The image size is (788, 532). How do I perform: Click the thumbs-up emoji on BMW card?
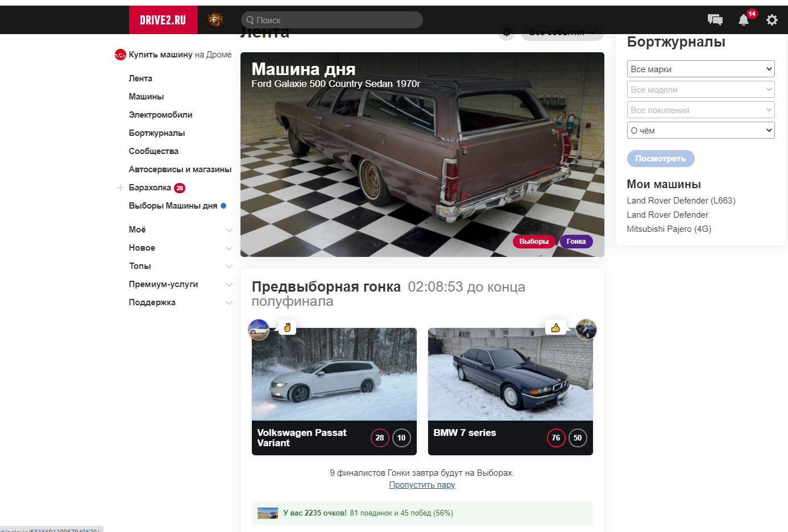tap(555, 327)
